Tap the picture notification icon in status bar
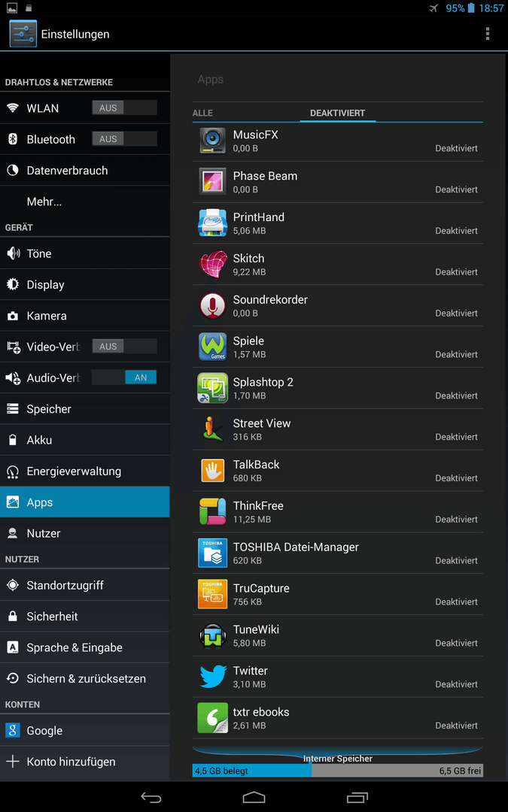Image resolution: width=508 pixels, height=812 pixels. pos(11,8)
